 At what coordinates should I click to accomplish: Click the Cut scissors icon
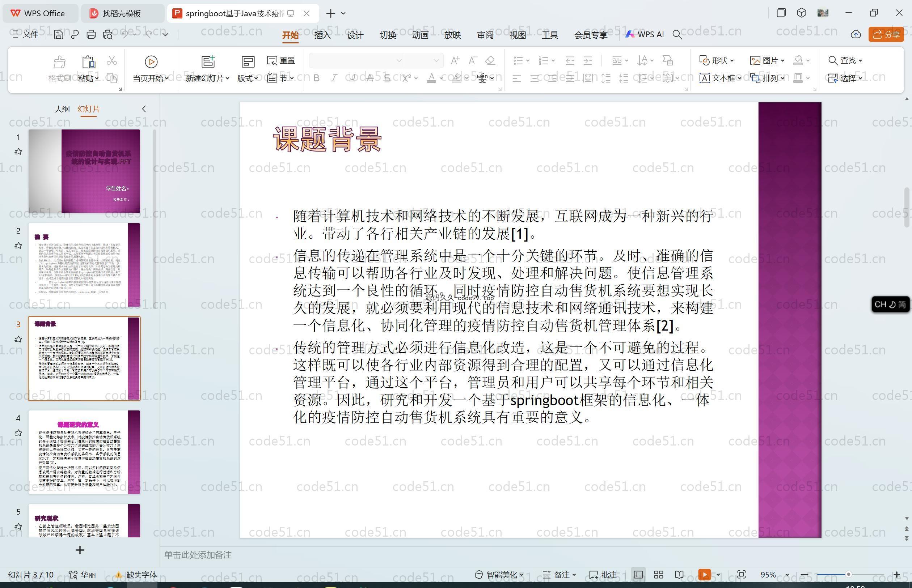point(111,60)
